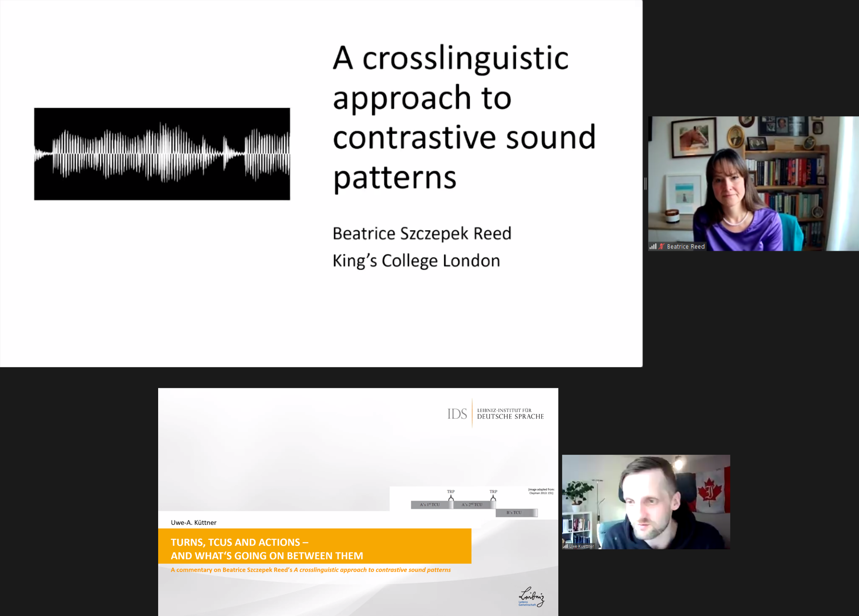Select Uwe Kuettner's video tile
Image resolution: width=859 pixels, height=616 pixels.
(x=646, y=501)
